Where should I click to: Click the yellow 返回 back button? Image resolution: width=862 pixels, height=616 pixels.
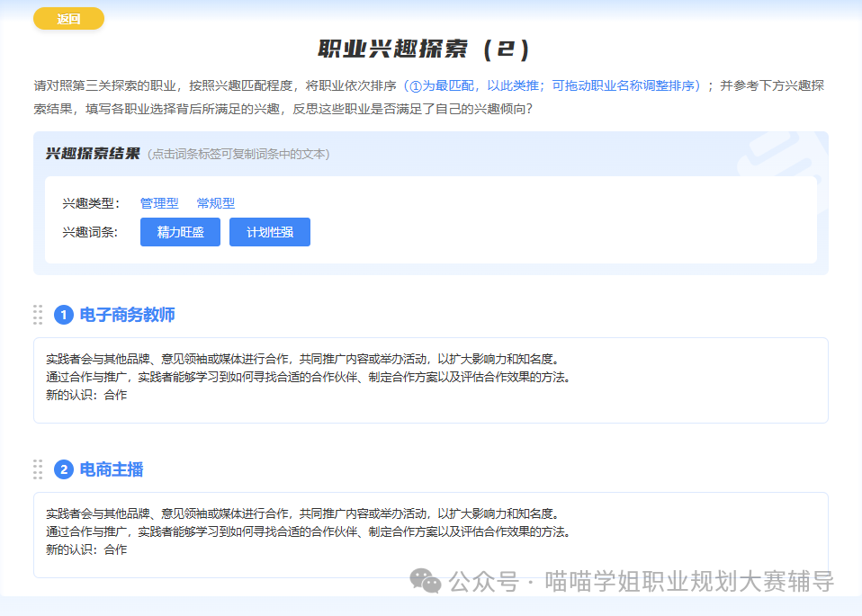pos(68,19)
